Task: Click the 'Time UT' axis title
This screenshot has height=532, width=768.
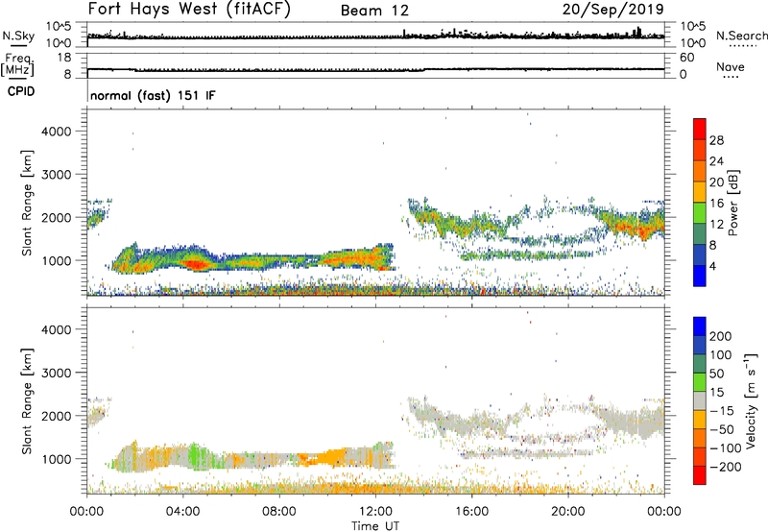Action: (375, 526)
